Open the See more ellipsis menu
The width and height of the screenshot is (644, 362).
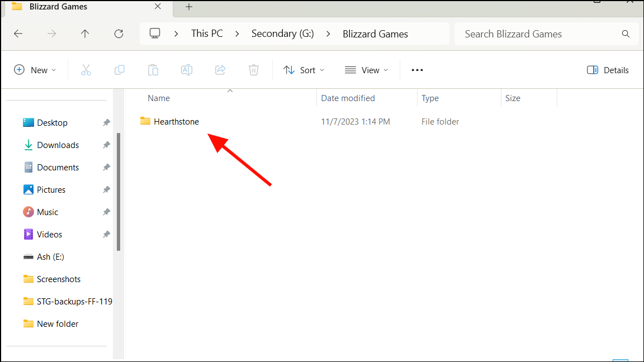[x=417, y=69]
